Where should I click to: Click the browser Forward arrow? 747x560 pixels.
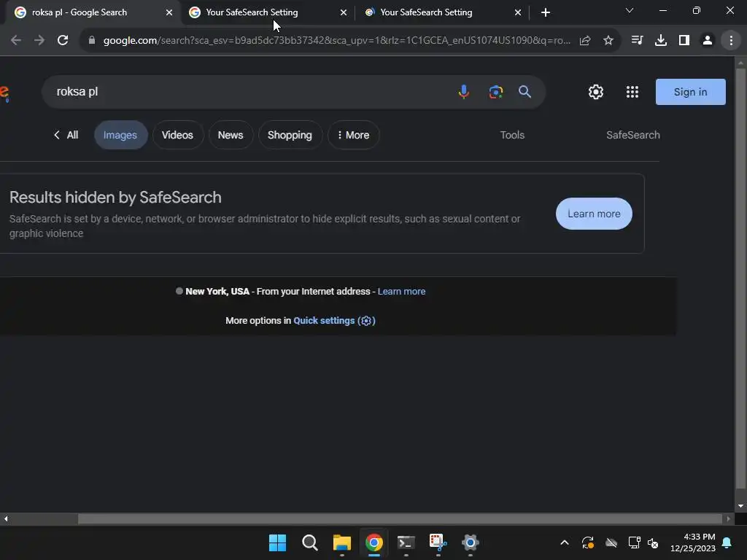pyautogui.click(x=39, y=41)
